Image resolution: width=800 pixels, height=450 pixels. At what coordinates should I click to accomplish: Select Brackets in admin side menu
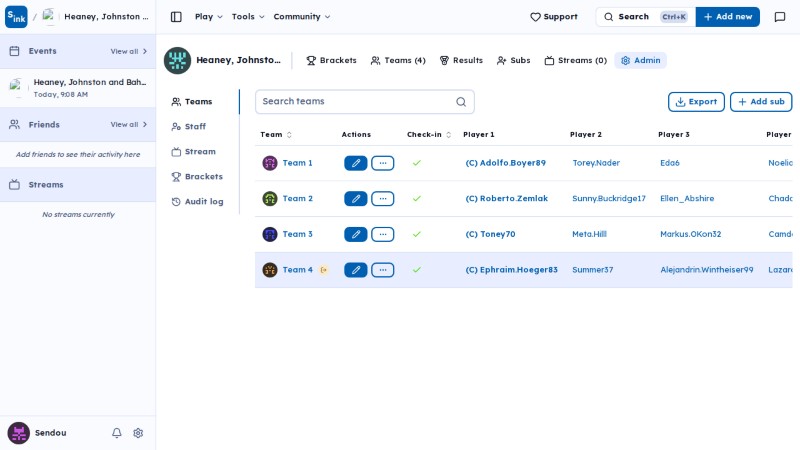pyautogui.click(x=197, y=177)
